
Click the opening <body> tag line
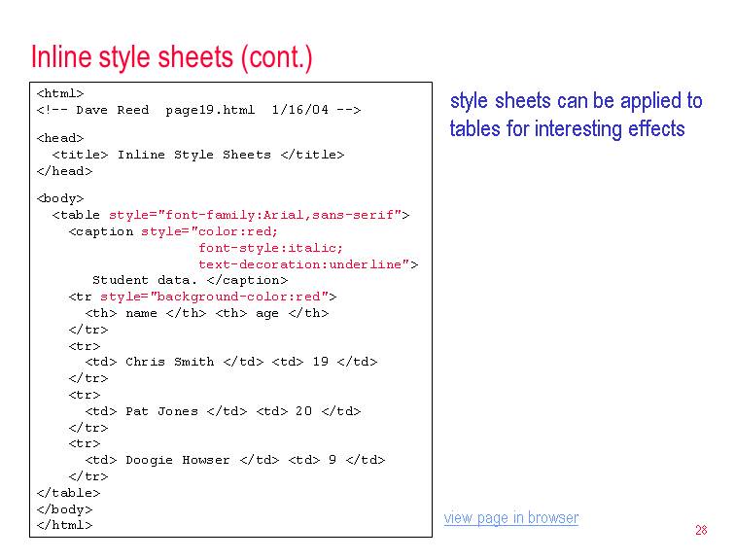pyautogui.click(x=60, y=198)
